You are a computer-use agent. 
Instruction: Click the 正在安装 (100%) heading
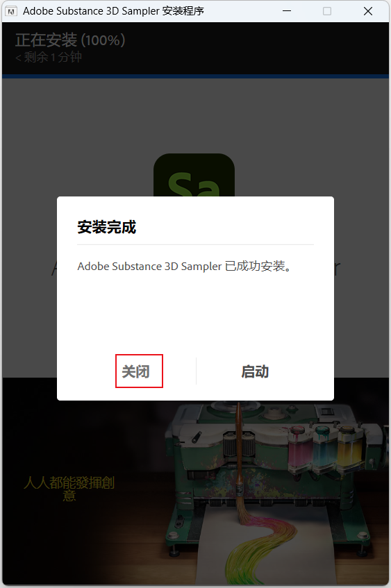(69, 40)
